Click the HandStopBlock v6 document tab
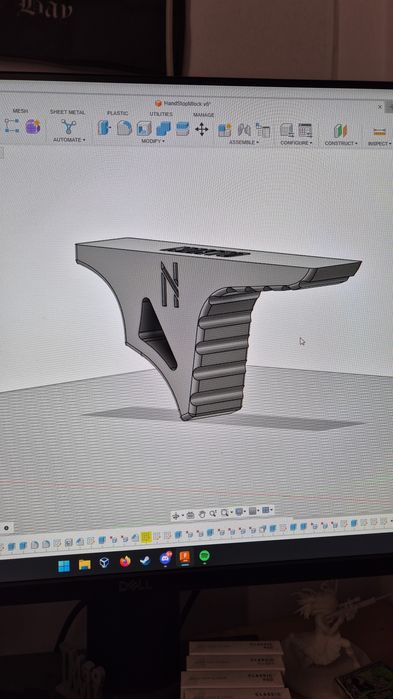 pyautogui.click(x=183, y=103)
